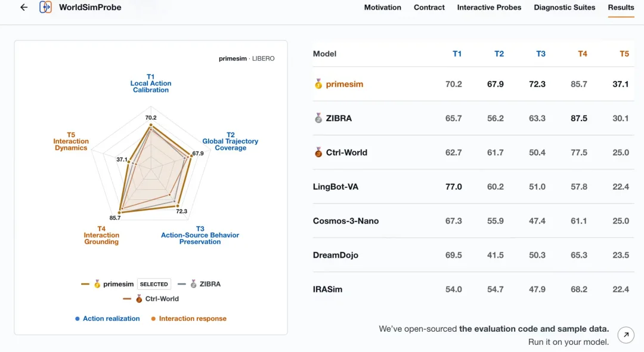Viewport: 644px width, 352px height.
Task: Click the bronze medal beside Ctrl-World row
Action: 318,152
